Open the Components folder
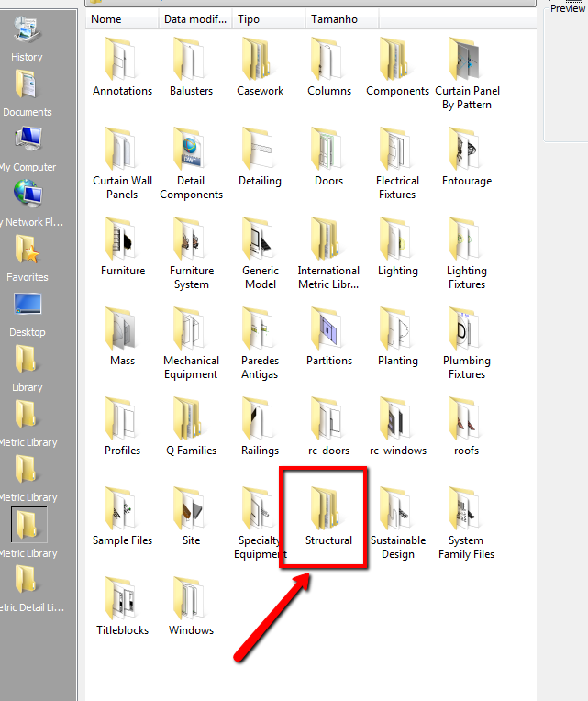 (x=398, y=67)
